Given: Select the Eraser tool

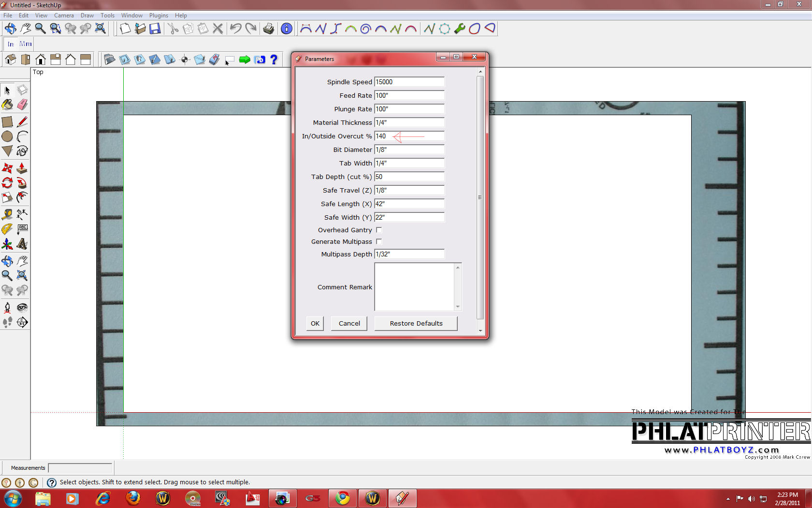Looking at the screenshot, I should 22,105.
